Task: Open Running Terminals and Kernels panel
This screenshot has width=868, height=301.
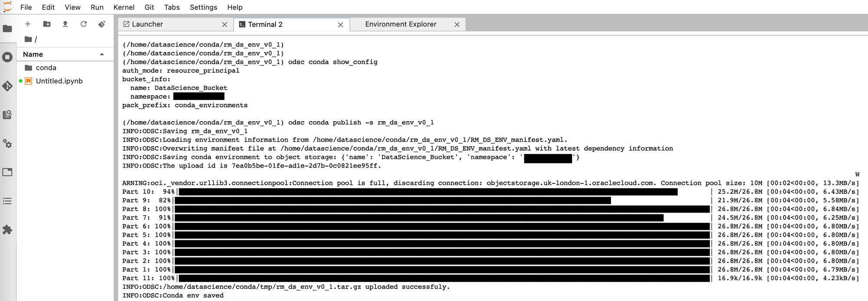Action: tap(7, 57)
